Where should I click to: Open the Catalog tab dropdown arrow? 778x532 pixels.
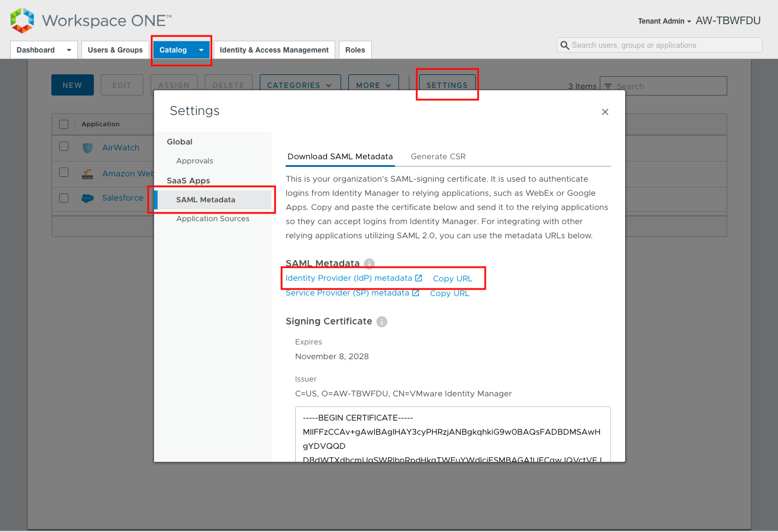point(201,50)
